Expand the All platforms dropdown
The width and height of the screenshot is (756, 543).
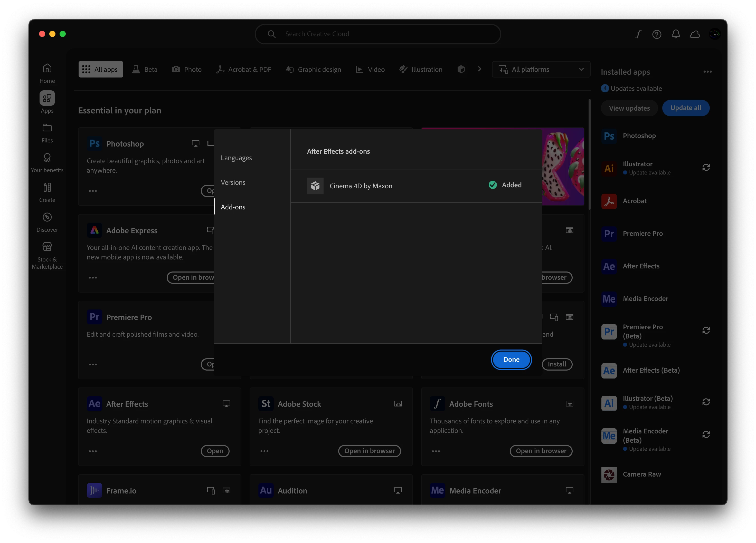(x=541, y=69)
